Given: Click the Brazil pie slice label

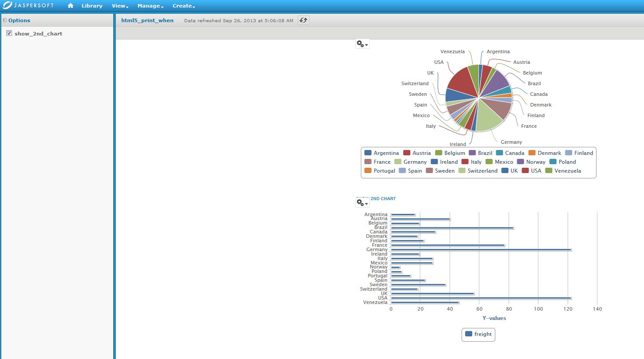Looking at the screenshot, I should coord(534,83).
